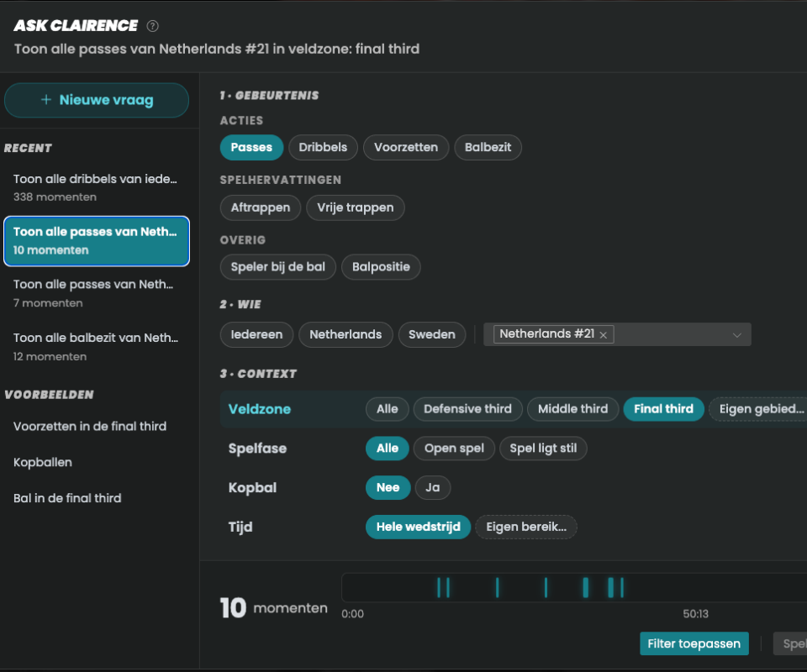The image size is (807, 672).
Task: Click the first moment marker on timeline
Action: [439, 587]
